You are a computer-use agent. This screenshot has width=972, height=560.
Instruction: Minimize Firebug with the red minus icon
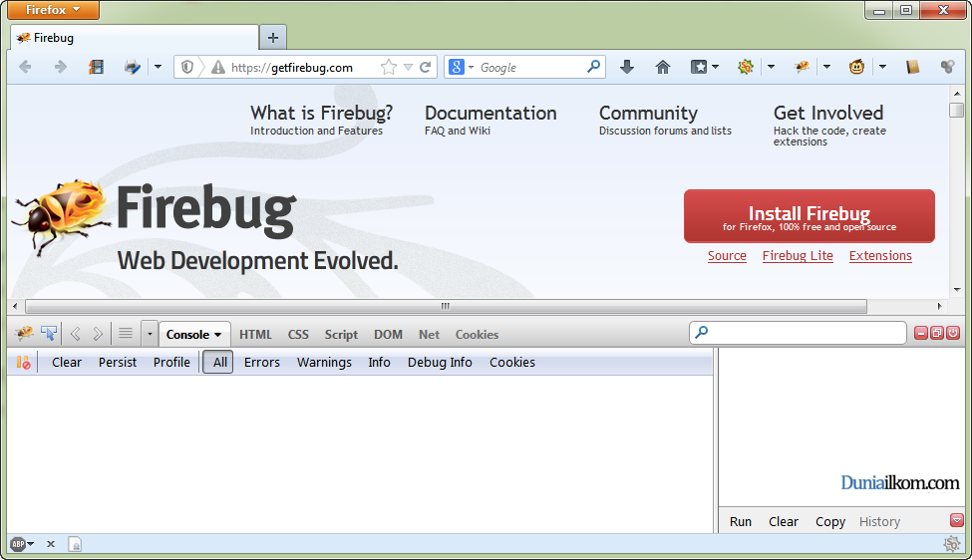point(921,333)
